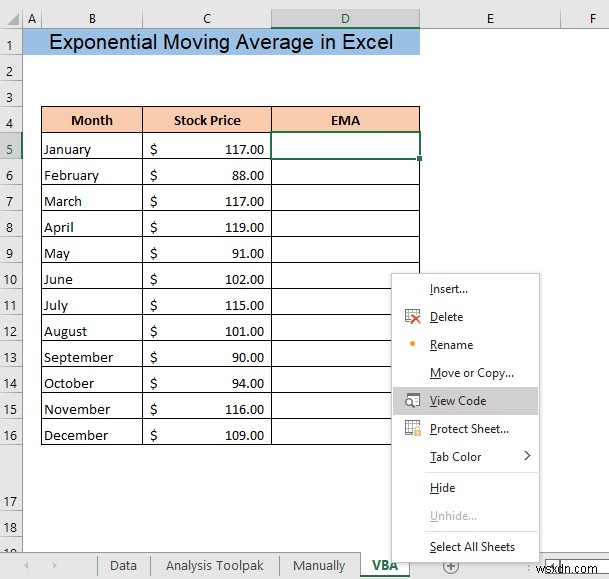Choose Rename from the context menu

coord(465,344)
